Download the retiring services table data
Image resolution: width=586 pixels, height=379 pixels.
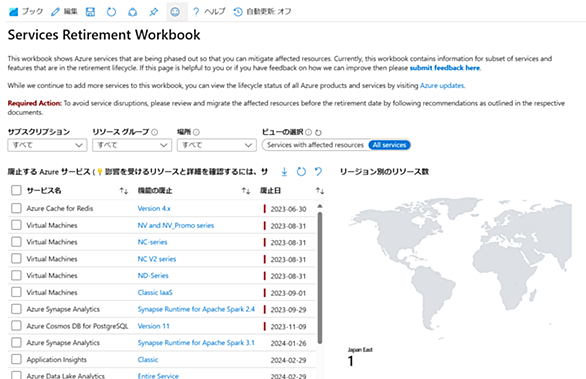284,172
